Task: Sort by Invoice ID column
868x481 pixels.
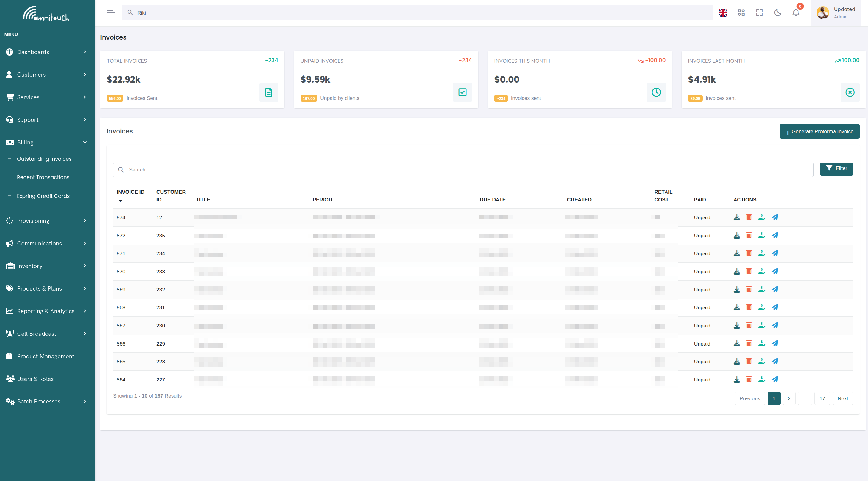Action: click(x=130, y=192)
